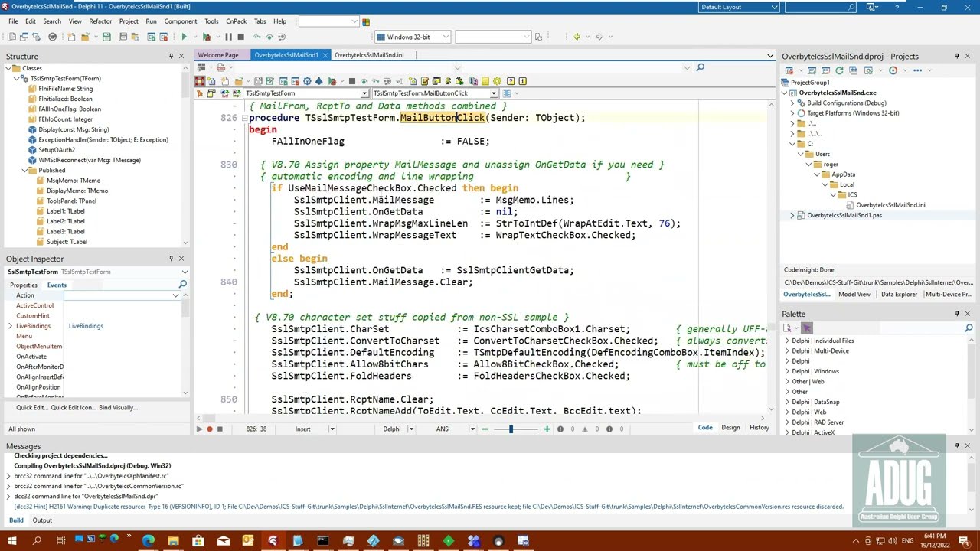Click the Windows search icon on taskbar

(36, 542)
